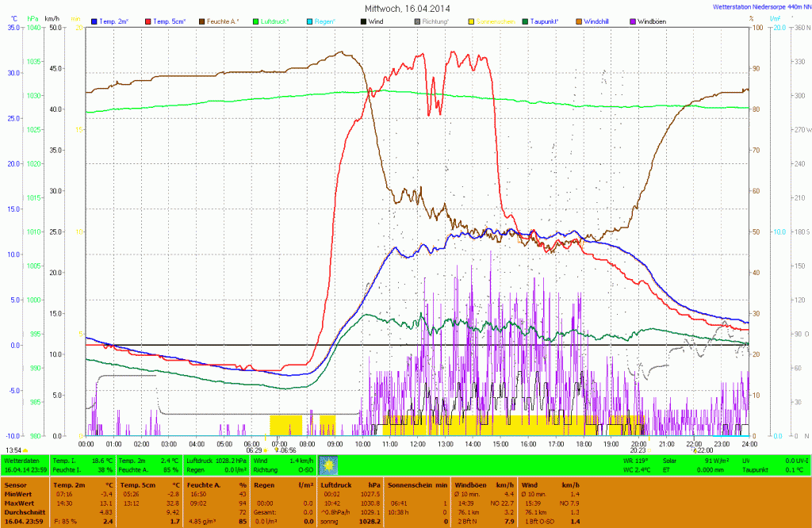The image size is (812, 528).
Task: Click the Richtung legend label
Action: pyautogui.click(x=437, y=20)
